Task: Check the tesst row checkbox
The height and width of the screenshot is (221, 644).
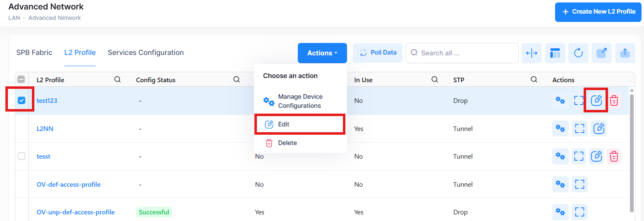Action: click(x=22, y=156)
